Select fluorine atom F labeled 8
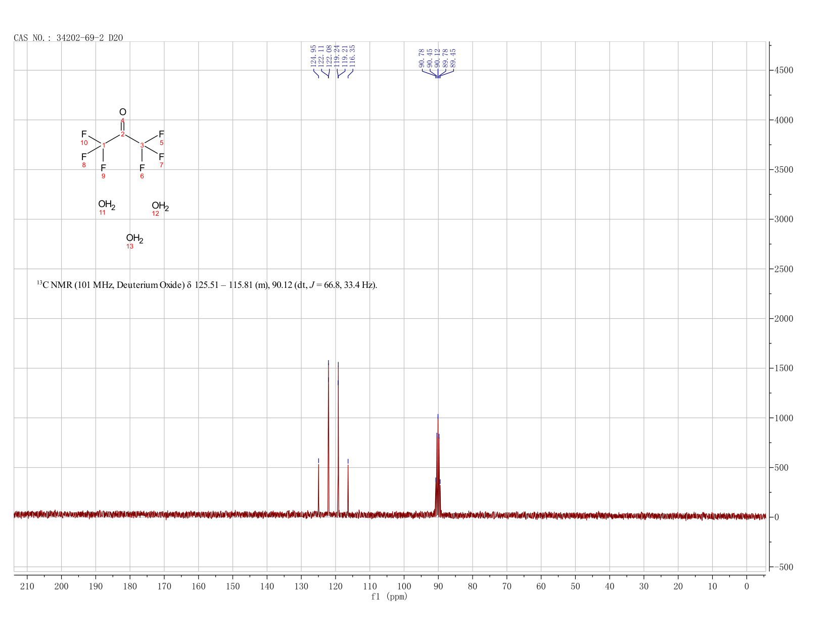 84,157
